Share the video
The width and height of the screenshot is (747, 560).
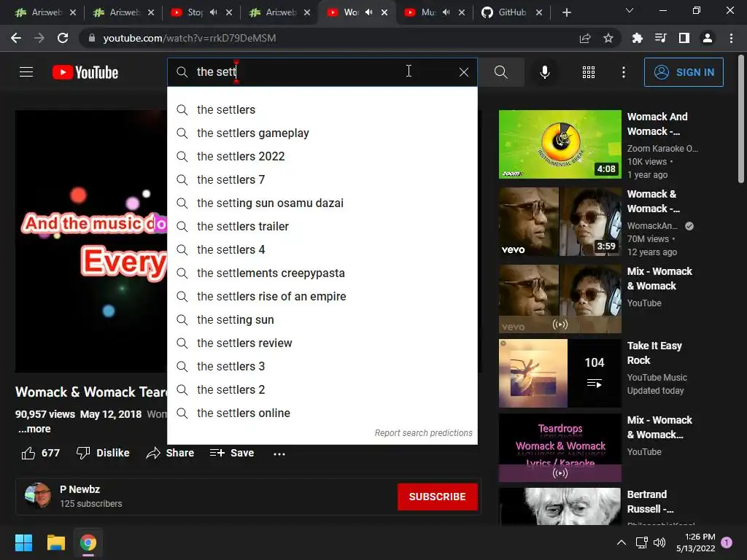point(170,453)
